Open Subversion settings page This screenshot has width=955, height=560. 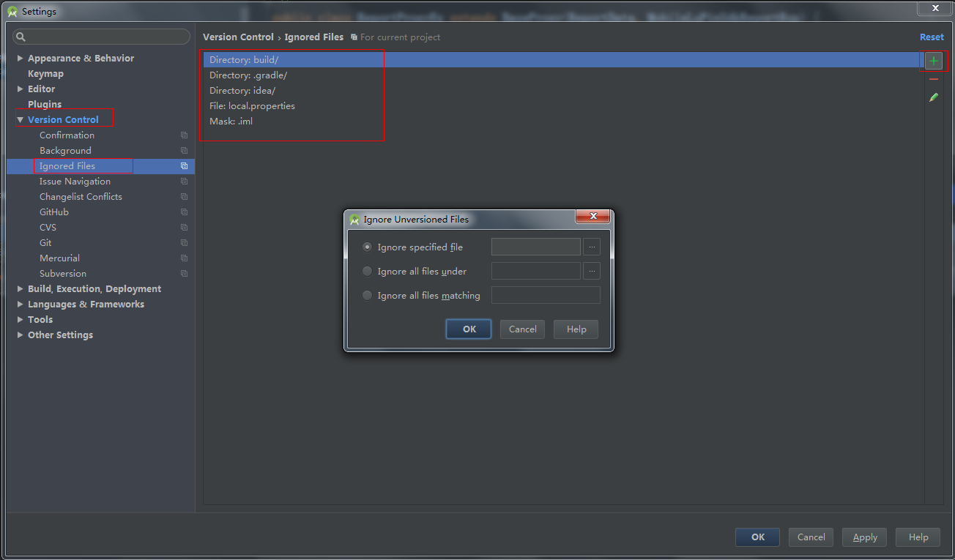pos(63,274)
